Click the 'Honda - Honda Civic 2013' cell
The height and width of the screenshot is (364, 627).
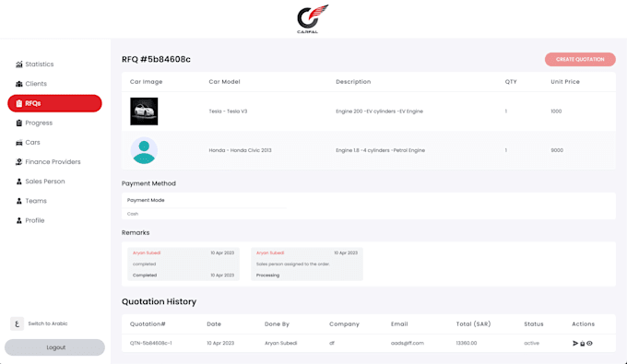pyautogui.click(x=240, y=150)
